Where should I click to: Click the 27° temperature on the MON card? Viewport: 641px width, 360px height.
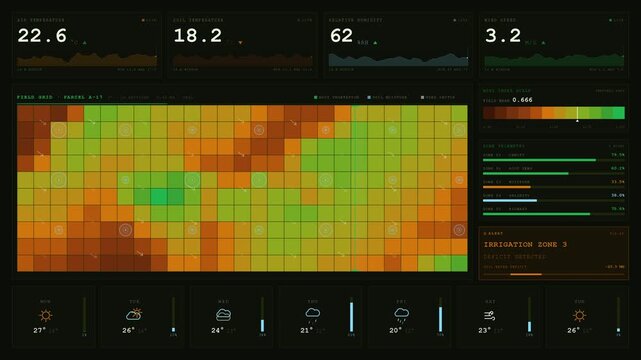pyautogui.click(x=39, y=330)
